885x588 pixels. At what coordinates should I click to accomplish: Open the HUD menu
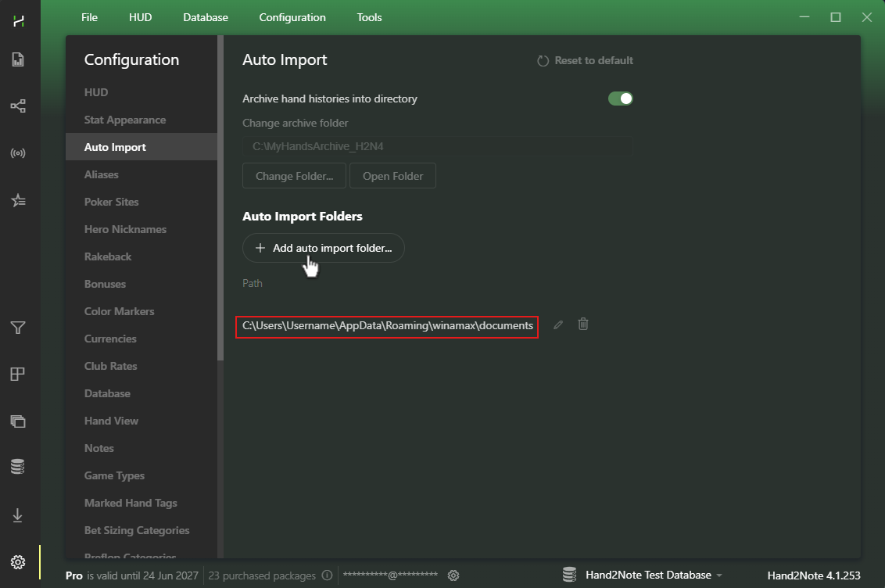pos(140,17)
